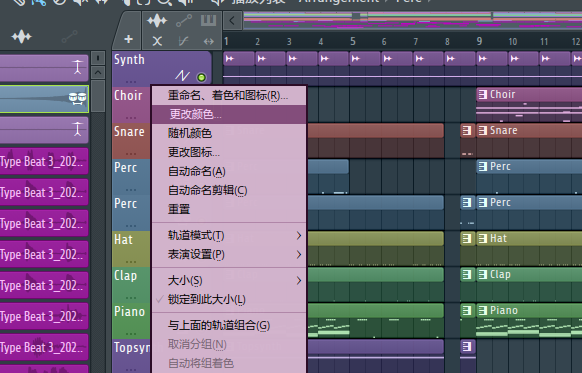Click bar 7 on the timeline ruler
Screen dimensions: 582x373
click(416, 42)
